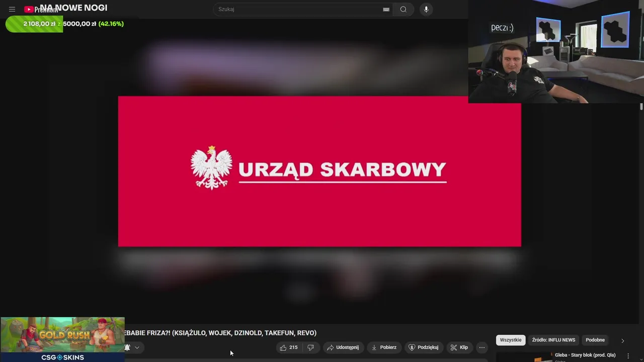
Task: Click the Udostępnij share button
Action: pos(343,347)
